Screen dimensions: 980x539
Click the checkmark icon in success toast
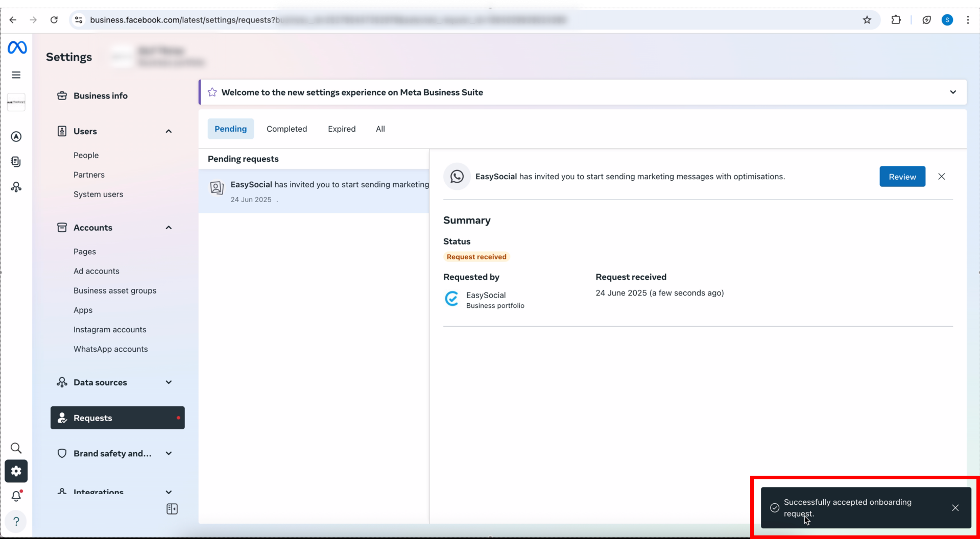point(775,508)
